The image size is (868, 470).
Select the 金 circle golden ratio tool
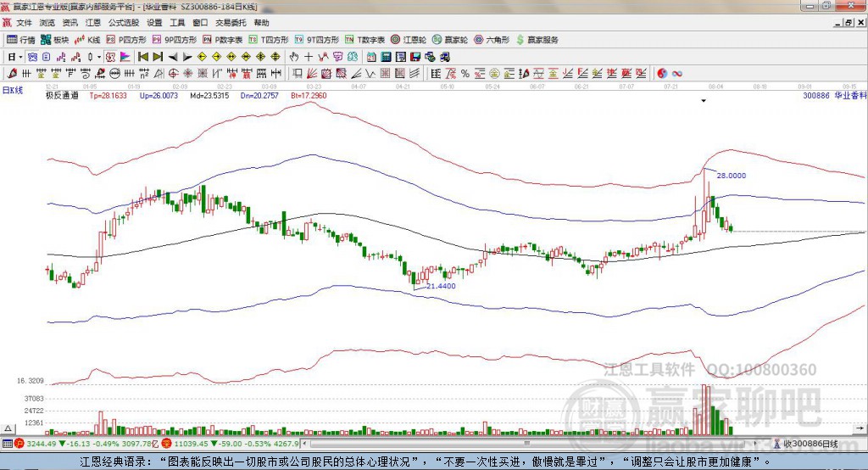[x=494, y=73]
